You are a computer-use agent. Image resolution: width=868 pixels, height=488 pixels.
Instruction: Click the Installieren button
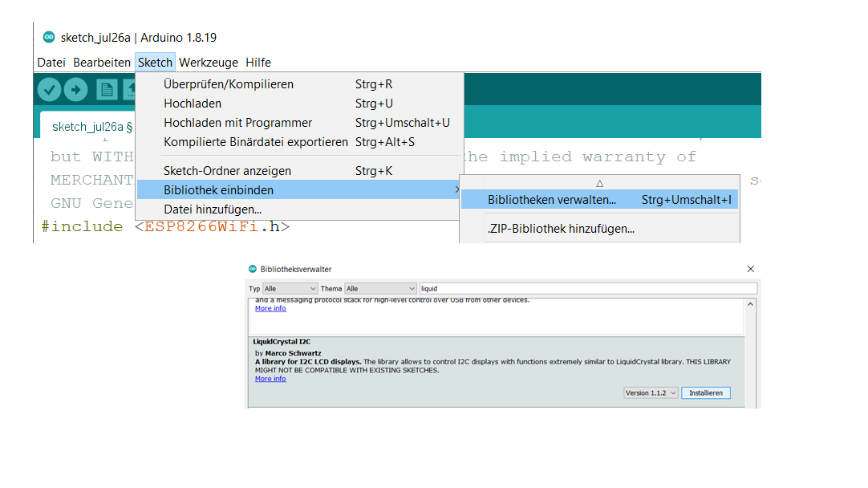click(x=706, y=393)
